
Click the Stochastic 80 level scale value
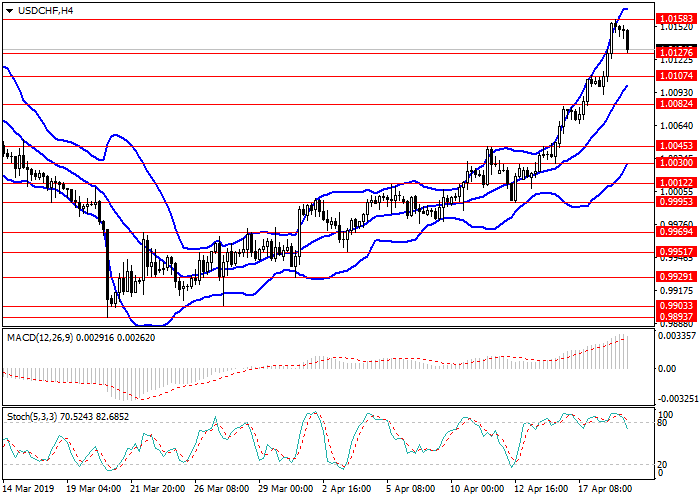(x=662, y=394)
